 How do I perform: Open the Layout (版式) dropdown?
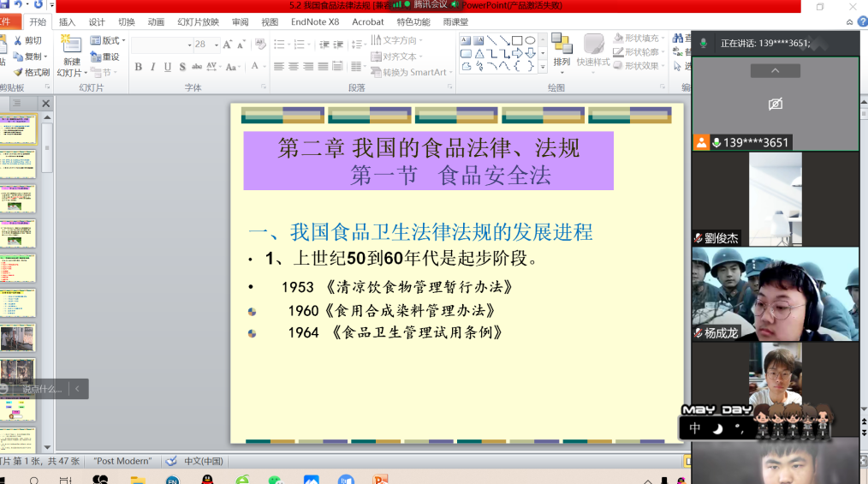(x=107, y=40)
